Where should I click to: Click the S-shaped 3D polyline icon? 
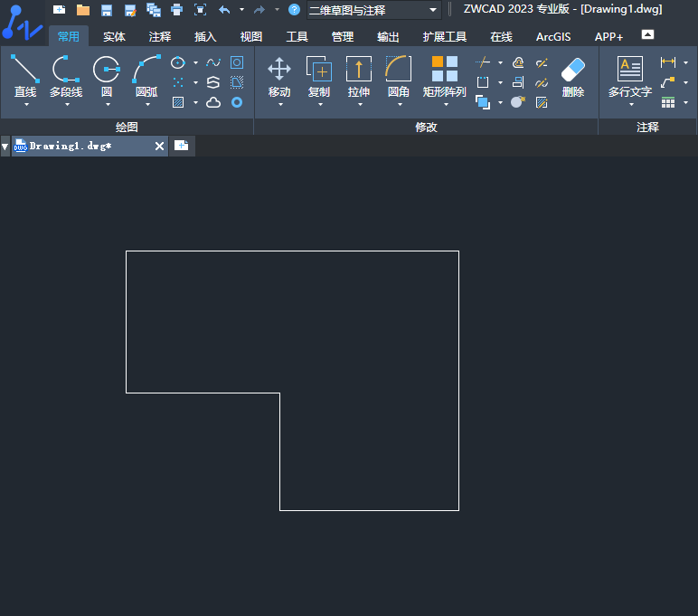pyautogui.click(x=213, y=82)
